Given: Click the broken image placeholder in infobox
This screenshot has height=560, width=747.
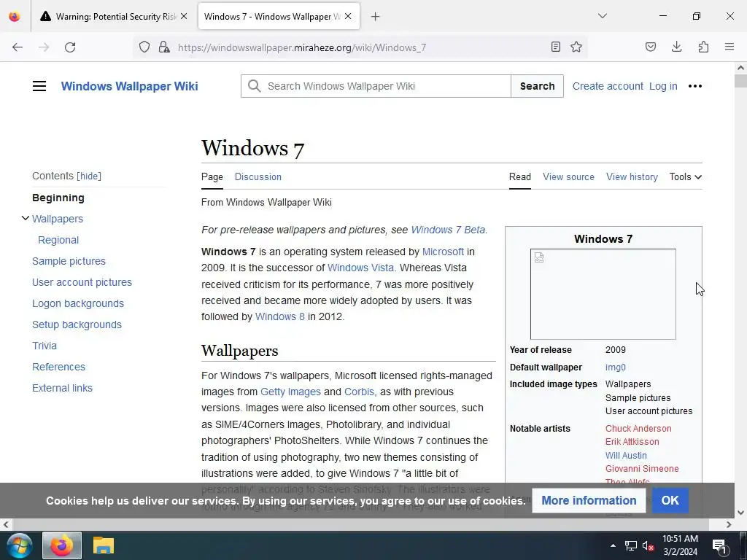Looking at the screenshot, I should 603,295.
